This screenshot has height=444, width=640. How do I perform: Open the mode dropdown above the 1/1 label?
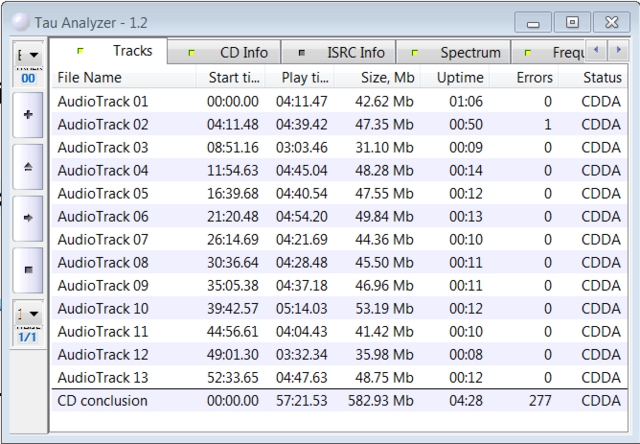[x=27, y=314]
